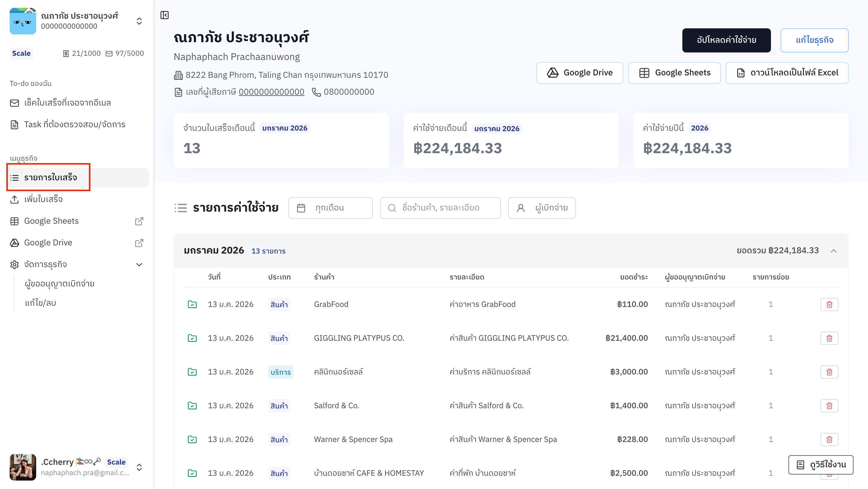This screenshot has height=489, width=868.
Task: Open Task ที่ต้องตรวจสอบ/จัดการ
Action: click(x=77, y=124)
